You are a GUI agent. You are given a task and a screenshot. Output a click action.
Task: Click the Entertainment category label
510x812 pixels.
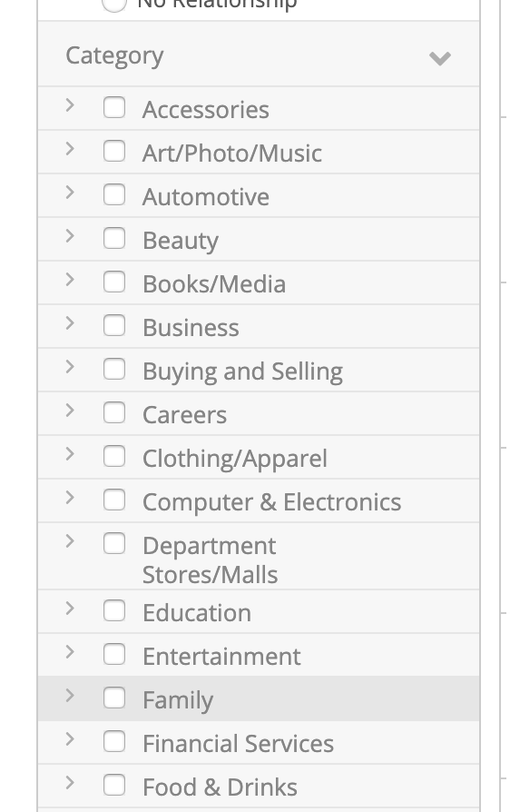(221, 657)
